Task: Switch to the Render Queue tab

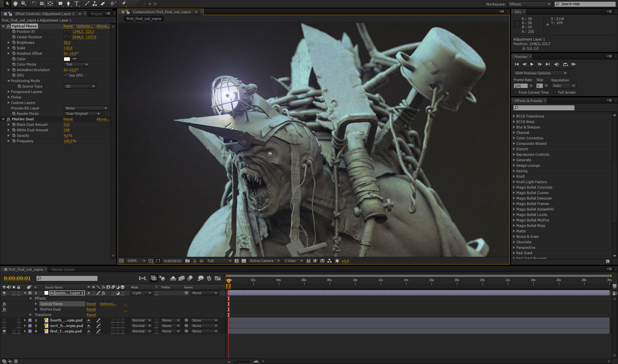Action: (63, 269)
